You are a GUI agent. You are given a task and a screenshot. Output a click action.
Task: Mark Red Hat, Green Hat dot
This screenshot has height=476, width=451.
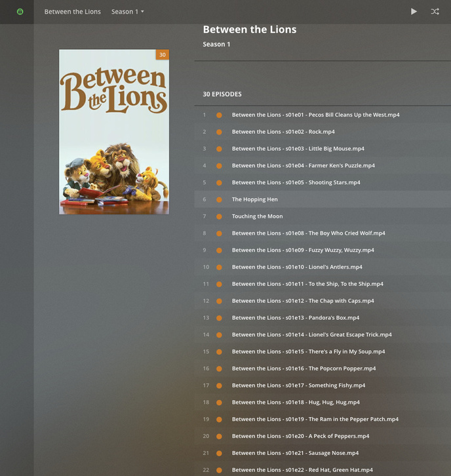[x=219, y=470]
